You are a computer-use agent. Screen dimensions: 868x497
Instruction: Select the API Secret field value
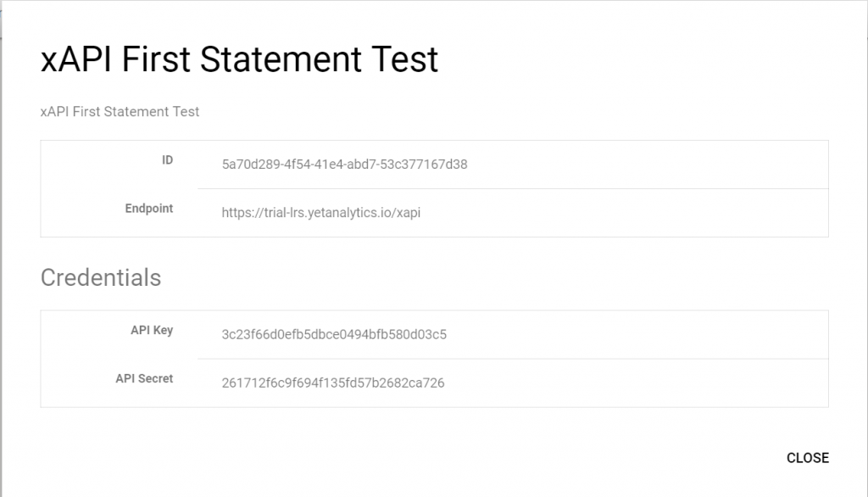(x=334, y=383)
